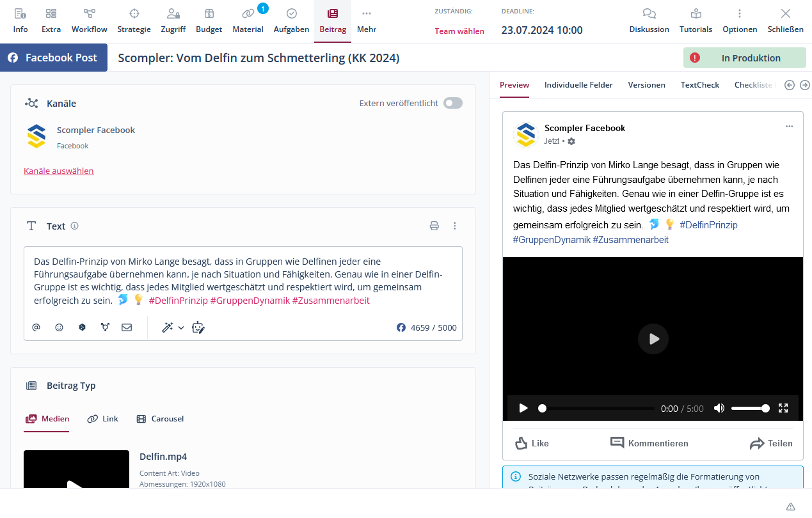Switch to the Versionen tab
Screen dimensions: 812x518
(646, 85)
